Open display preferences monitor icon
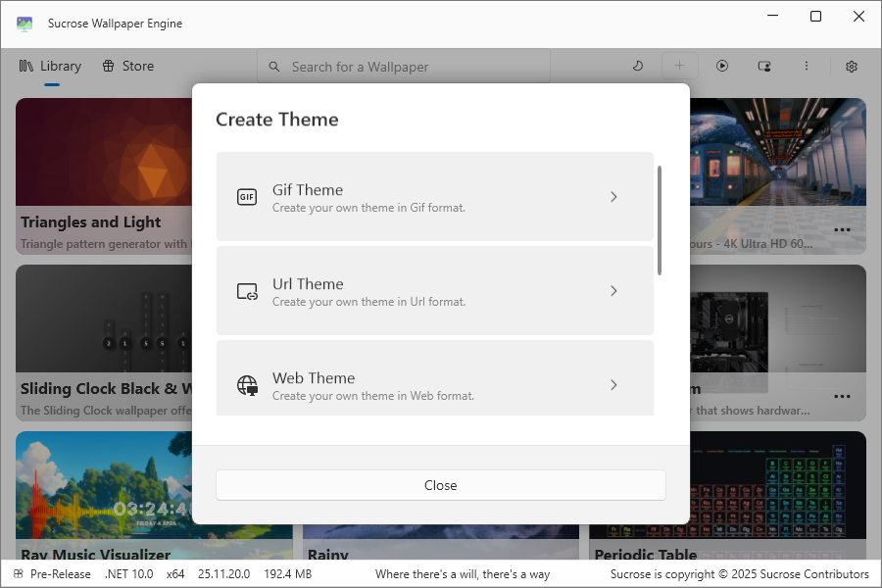The width and height of the screenshot is (882, 588). pos(764,67)
